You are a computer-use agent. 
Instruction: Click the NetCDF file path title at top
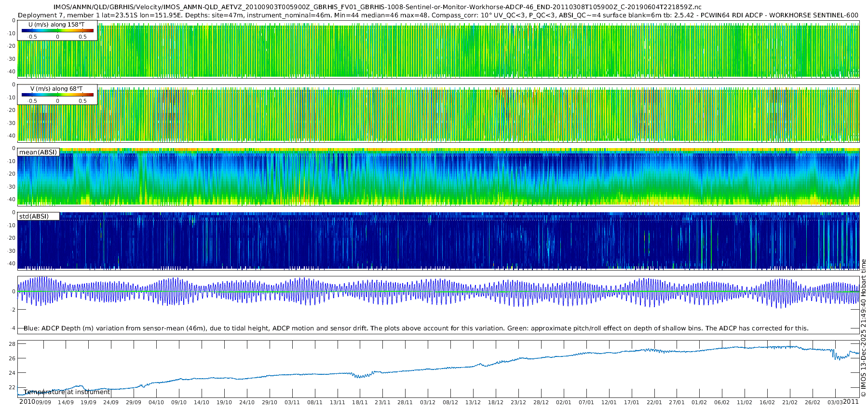pos(377,7)
